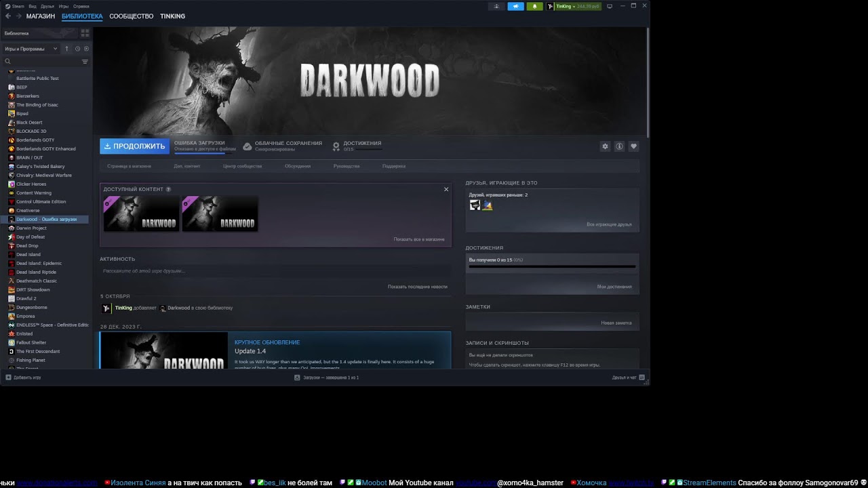868x488 pixels.
Task: Click the BEEP game icon in library list
Action: pos(12,87)
